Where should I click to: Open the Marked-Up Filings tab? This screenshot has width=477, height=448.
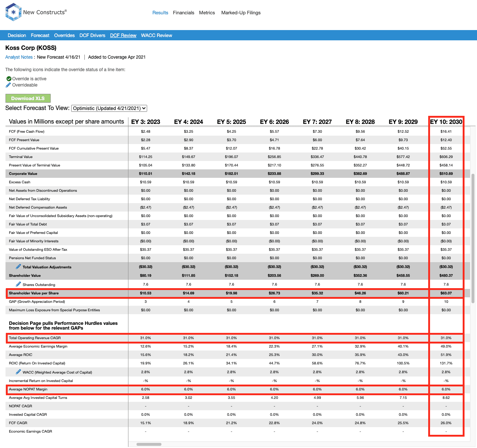click(241, 12)
